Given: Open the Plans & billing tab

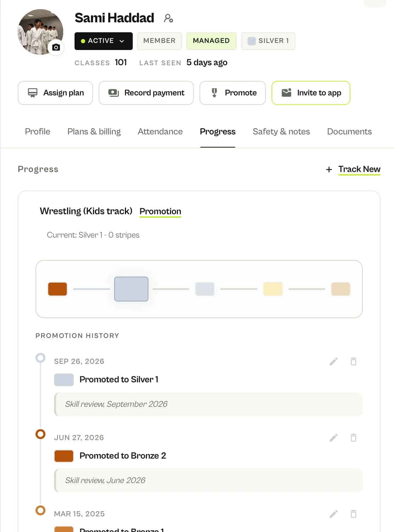Looking at the screenshot, I should click(94, 132).
